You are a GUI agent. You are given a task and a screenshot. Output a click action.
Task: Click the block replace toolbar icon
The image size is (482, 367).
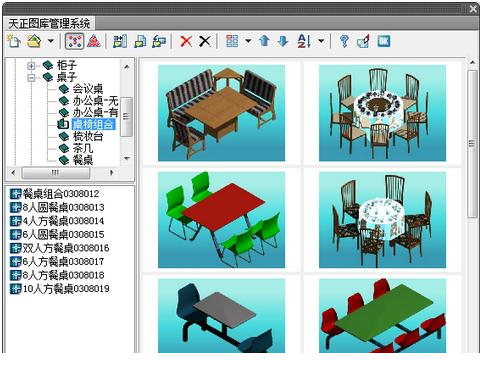(363, 41)
